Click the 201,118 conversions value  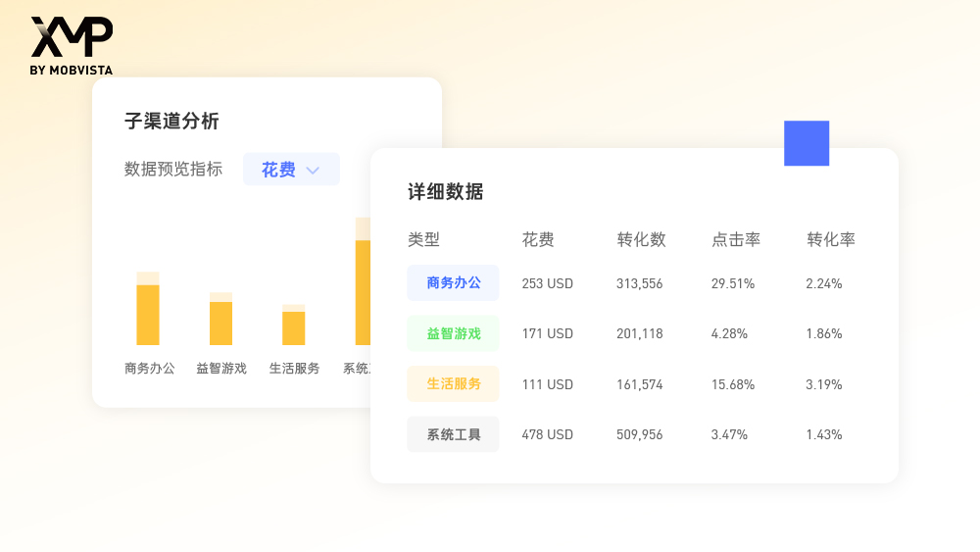click(639, 333)
